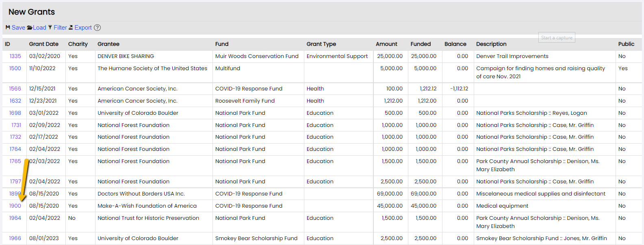Screen dimensions: 644x245
Task: Open grant ID 1500
Action: click(x=15, y=69)
